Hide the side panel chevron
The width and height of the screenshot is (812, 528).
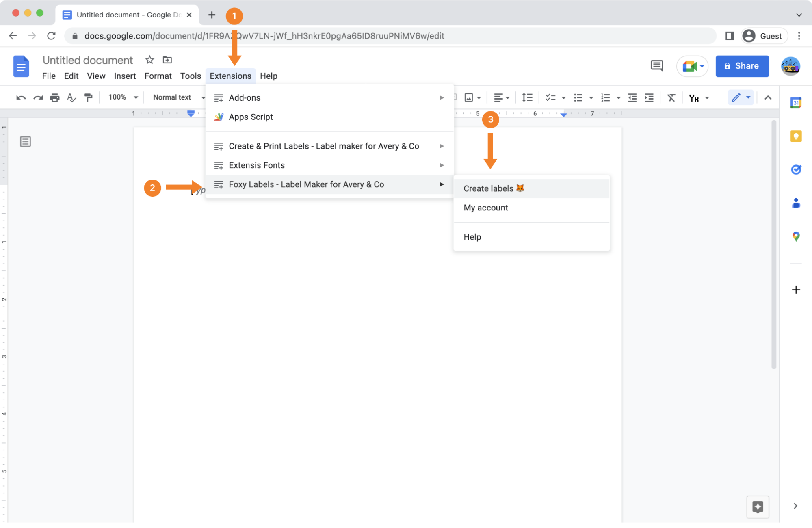click(795, 506)
